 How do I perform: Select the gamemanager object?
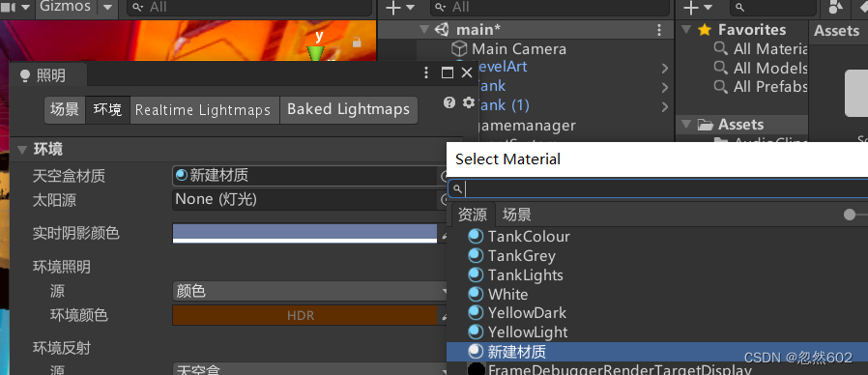[528, 126]
